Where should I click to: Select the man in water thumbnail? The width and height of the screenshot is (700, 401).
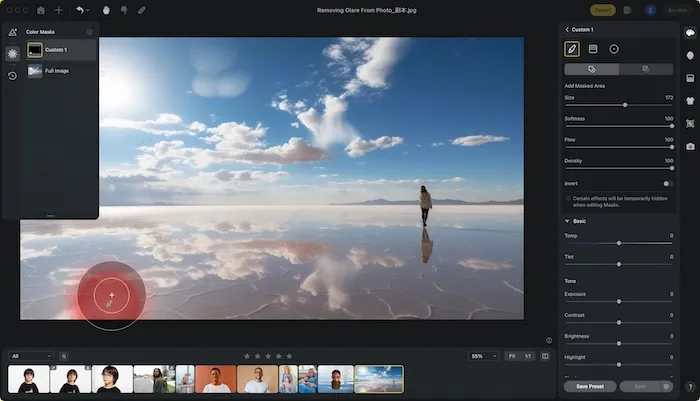click(x=336, y=379)
